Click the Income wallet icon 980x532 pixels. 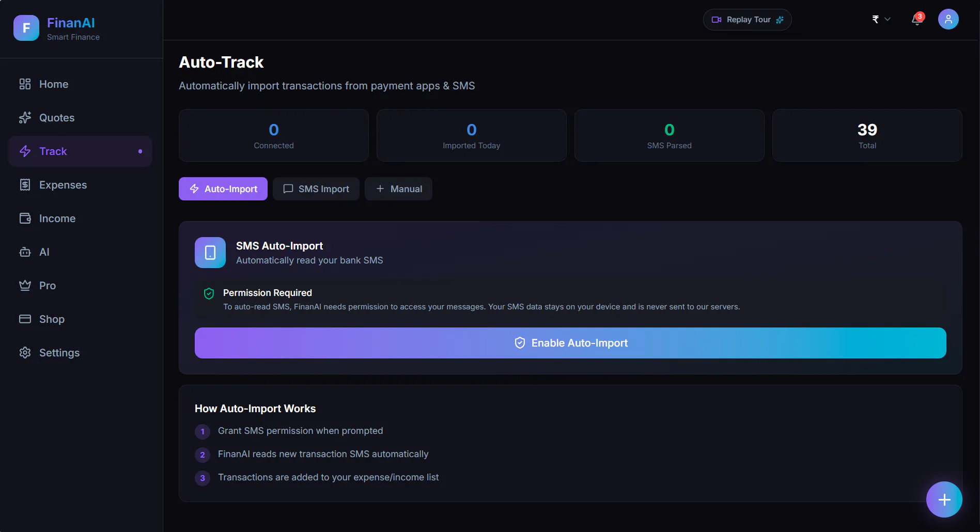(x=25, y=218)
